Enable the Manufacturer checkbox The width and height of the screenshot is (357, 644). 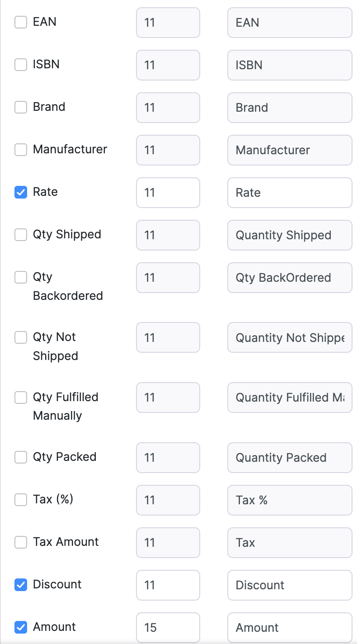click(21, 150)
